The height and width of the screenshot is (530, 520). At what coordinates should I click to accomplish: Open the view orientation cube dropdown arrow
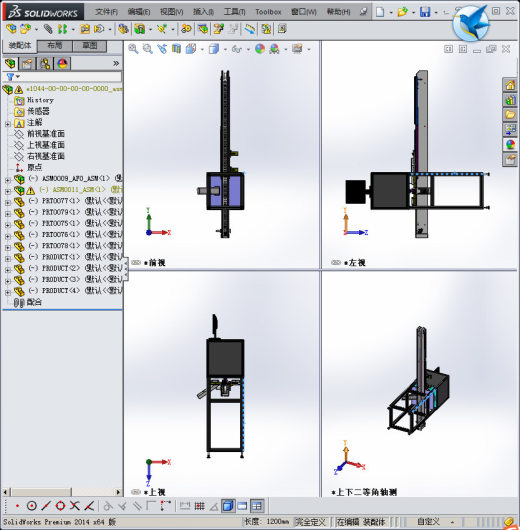202,50
